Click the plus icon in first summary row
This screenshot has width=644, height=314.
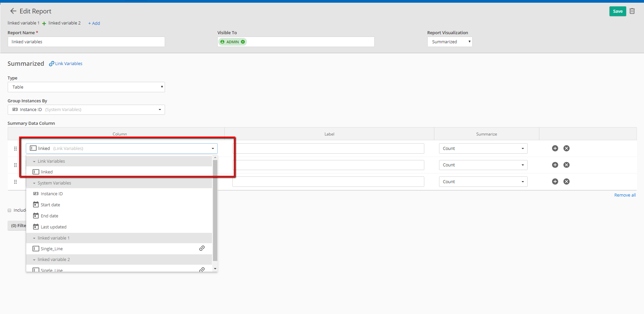point(555,148)
